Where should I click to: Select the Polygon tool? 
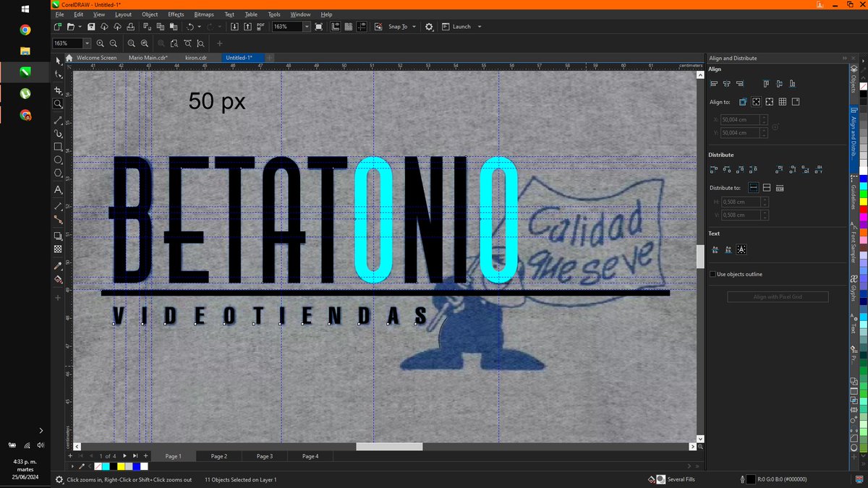(x=59, y=173)
